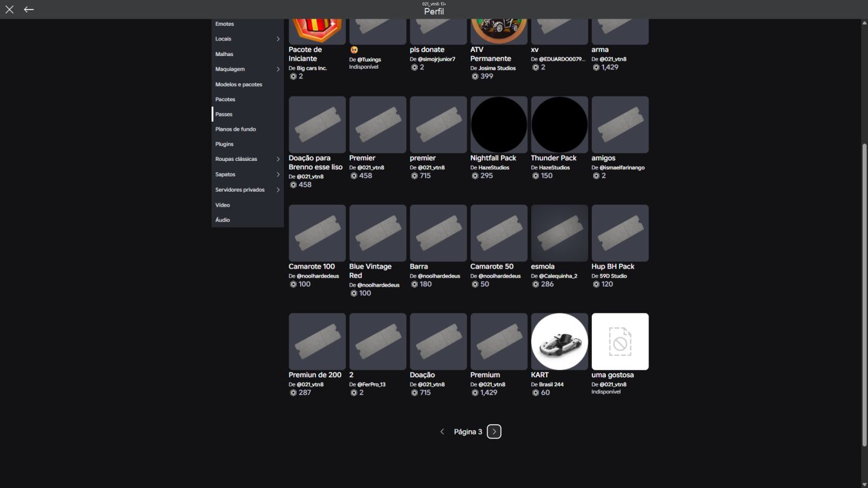
Task: Click the 1,429 price under Premium
Action: point(489,392)
